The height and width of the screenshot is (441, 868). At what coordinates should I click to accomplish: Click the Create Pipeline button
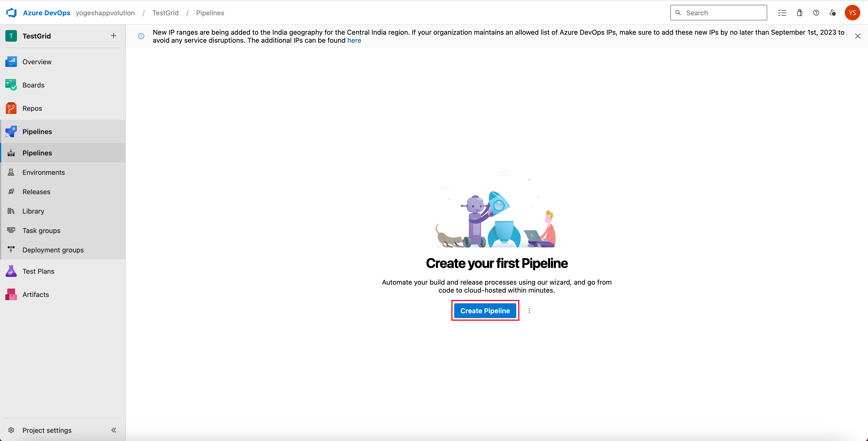[x=485, y=311]
